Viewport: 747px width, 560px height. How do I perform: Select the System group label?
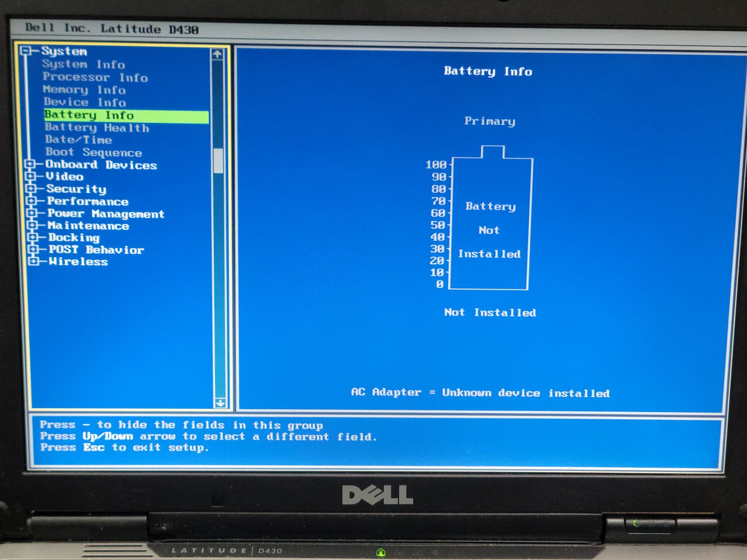(64, 51)
